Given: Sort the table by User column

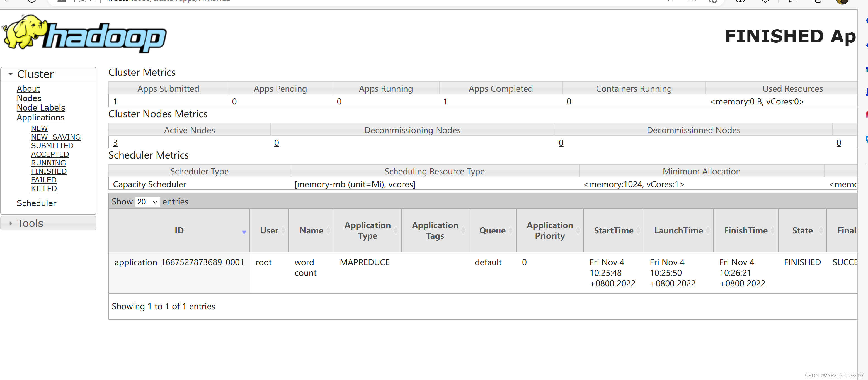Looking at the screenshot, I should (269, 230).
